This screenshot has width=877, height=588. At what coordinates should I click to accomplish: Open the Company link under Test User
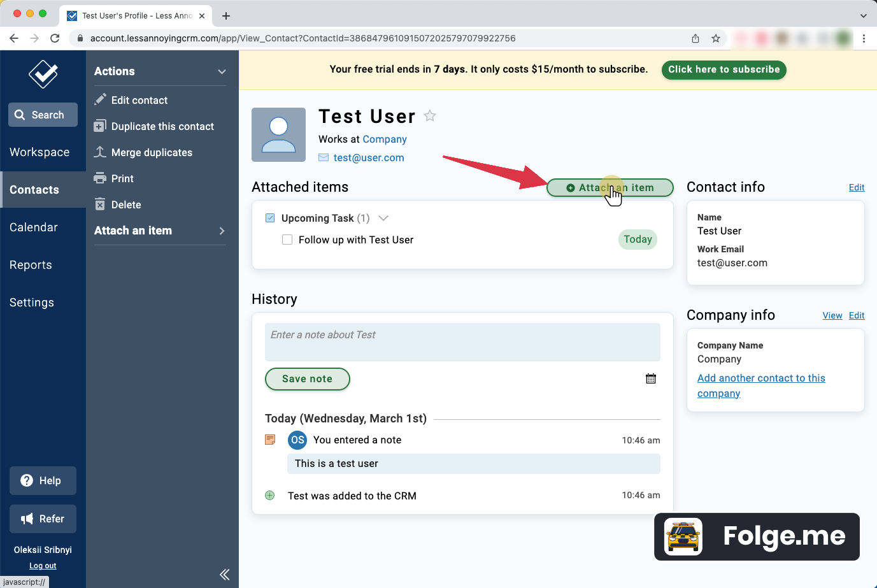click(x=385, y=139)
